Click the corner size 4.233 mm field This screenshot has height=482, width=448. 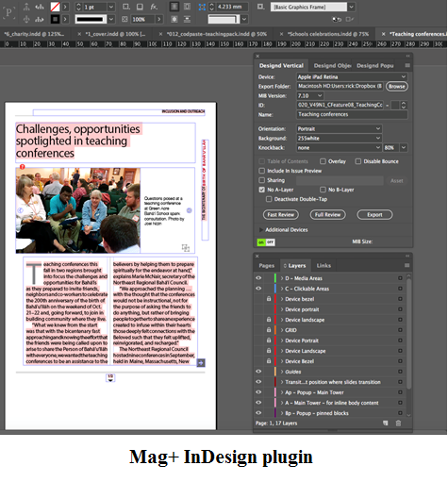(232, 7)
